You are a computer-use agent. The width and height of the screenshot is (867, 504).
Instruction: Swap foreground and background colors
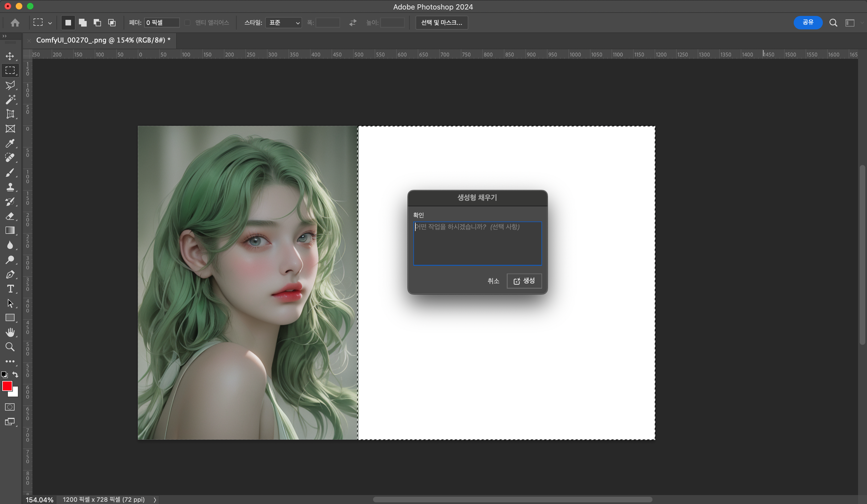pyautogui.click(x=15, y=374)
